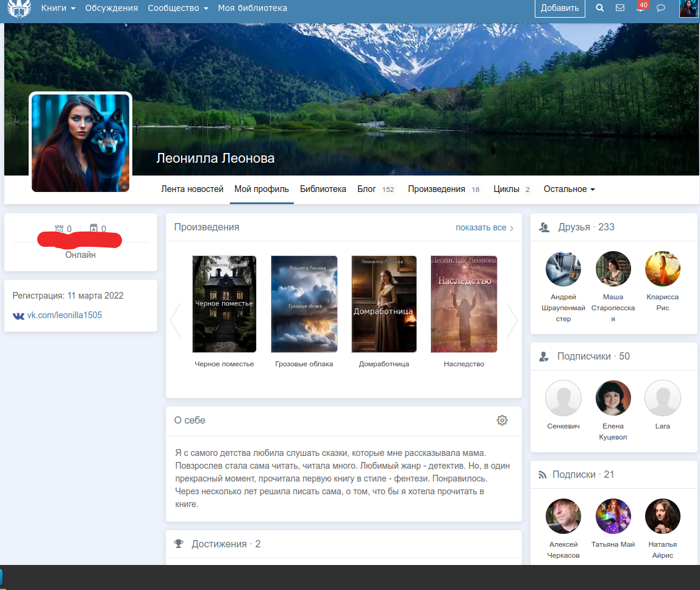
Task: Open notifications bell showing 40
Action: click(640, 8)
